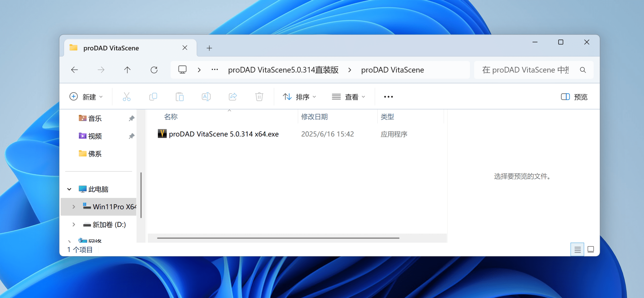Toggle the 预览 preview pane
This screenshot has width=644, height=298.
[x=574, y=97]
